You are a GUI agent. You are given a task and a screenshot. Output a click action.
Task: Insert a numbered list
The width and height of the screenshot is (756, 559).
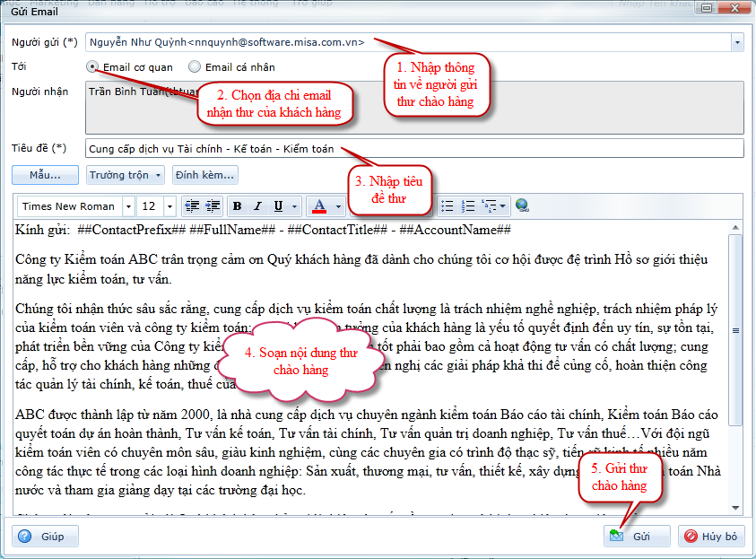(467, 206)
